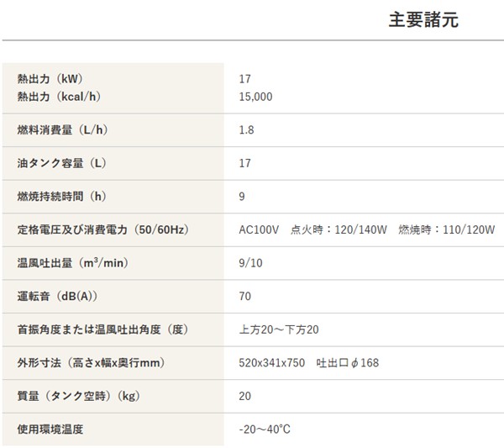Click the 9/10 airflow value
Screen dimensions: 504x448
pos(250,263)
